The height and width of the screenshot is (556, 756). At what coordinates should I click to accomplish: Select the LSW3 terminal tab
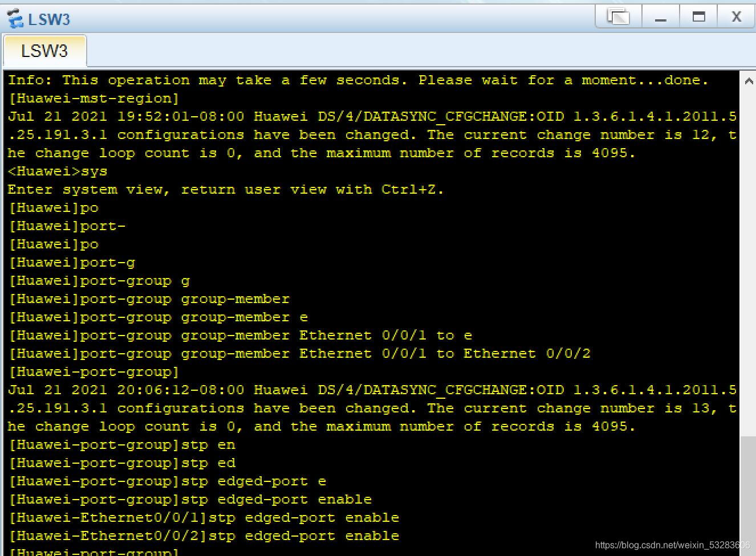point(44,51)
